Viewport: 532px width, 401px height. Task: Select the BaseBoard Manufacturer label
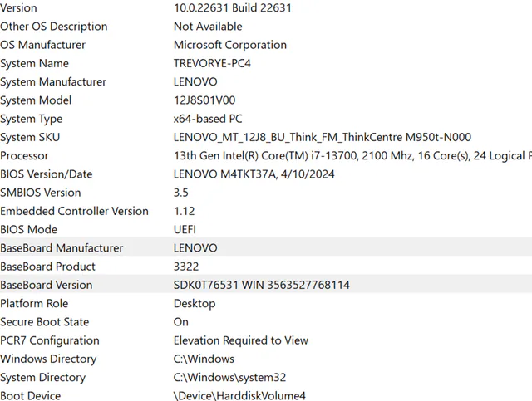(x=62, y=248)
